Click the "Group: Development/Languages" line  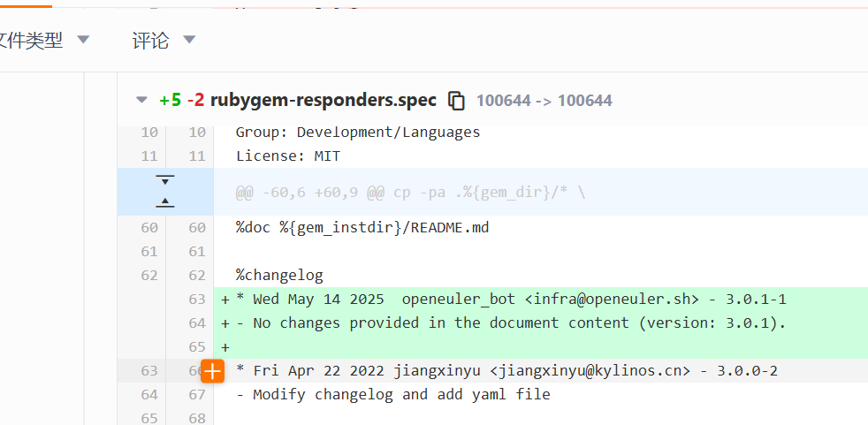click(357, 133)
